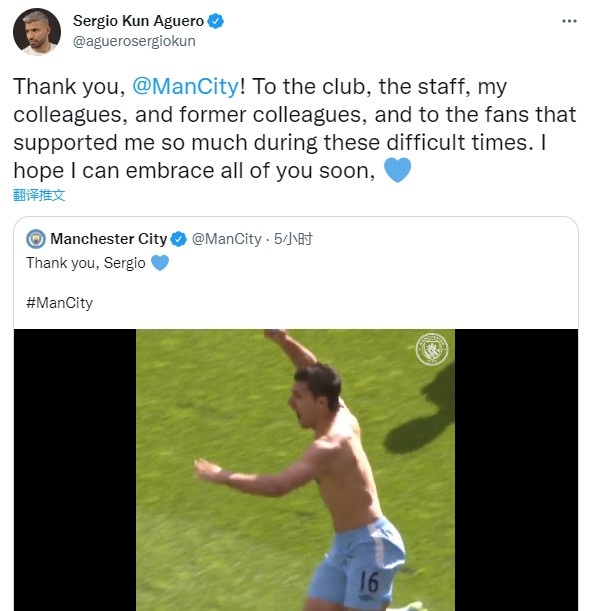This screenshot has width=594, height=611.
Task: Click Sergio Kun Aguero's profile avatar
Action: [37, 32]
